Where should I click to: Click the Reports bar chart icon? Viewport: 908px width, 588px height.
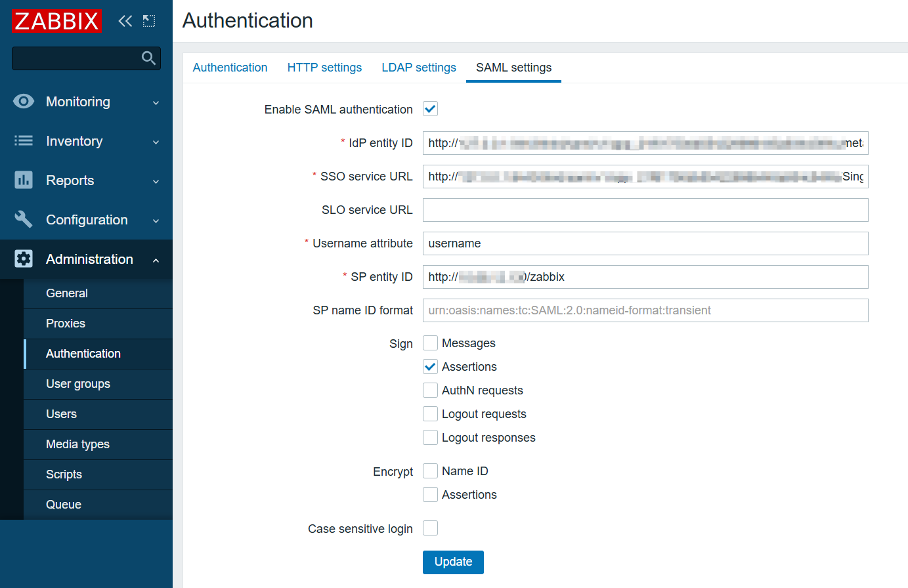(24, 180)
